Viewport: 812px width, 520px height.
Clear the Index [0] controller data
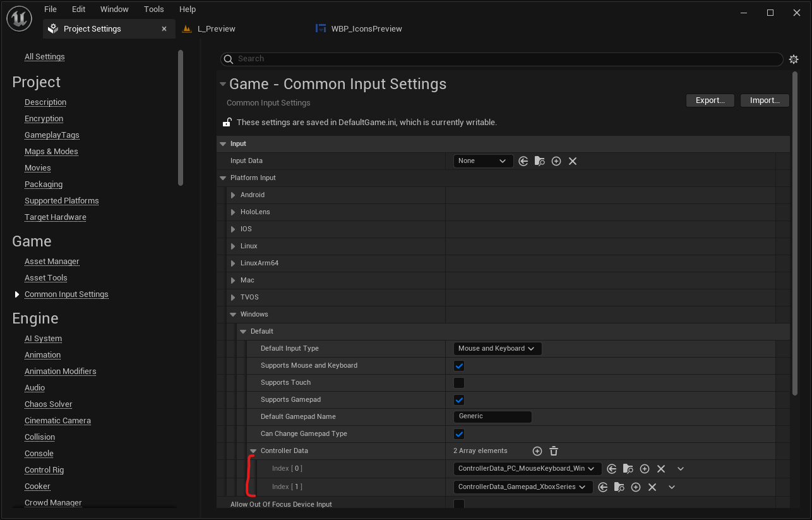661,469
